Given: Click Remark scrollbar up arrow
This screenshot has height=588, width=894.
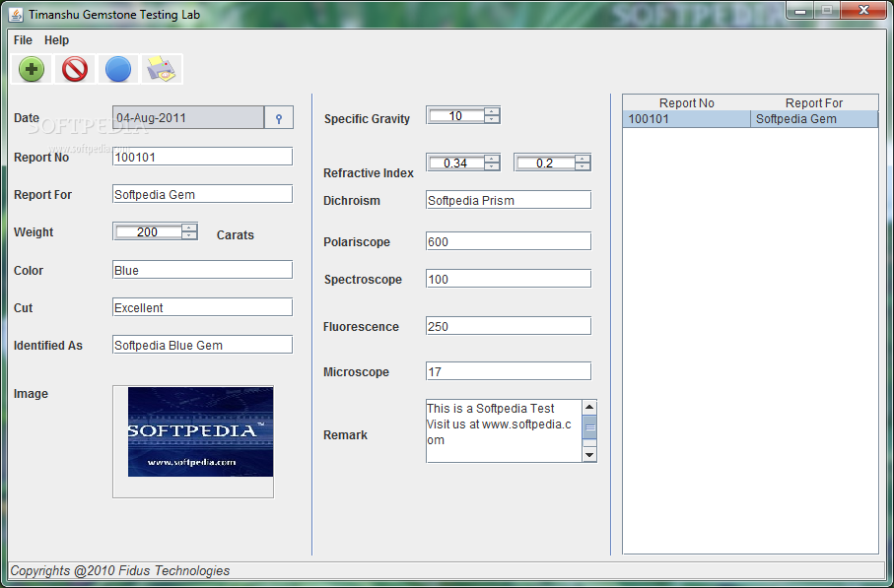Looking at the screenshot, I should 589,407.
